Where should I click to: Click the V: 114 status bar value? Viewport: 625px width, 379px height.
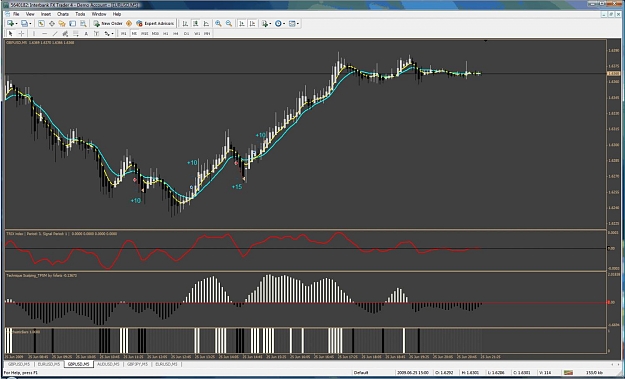[545, 372]
